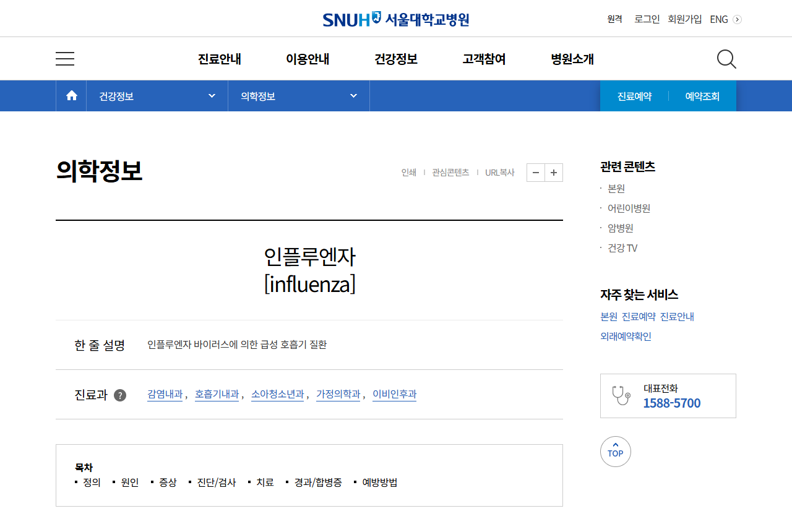Copy page address with URL복사
The width and height of the screenshot is (792, 532).
[500, 173]
